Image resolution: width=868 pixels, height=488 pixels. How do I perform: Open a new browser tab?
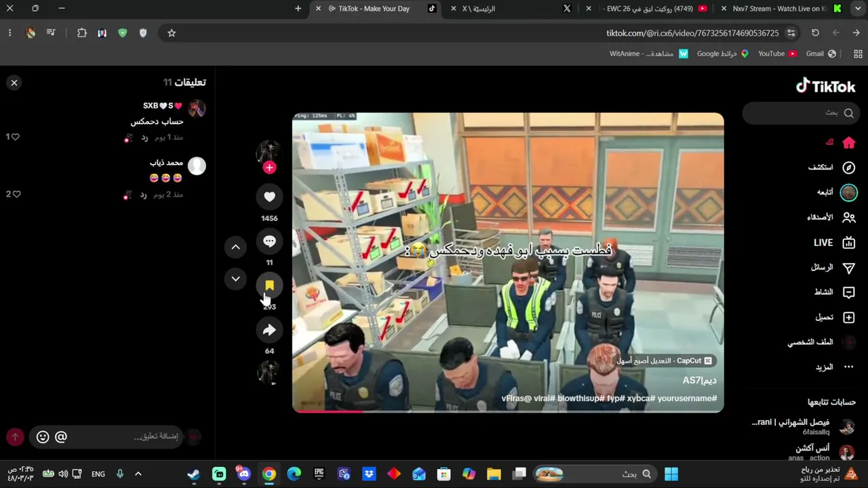pyautogui.click(x=298, y=9)
